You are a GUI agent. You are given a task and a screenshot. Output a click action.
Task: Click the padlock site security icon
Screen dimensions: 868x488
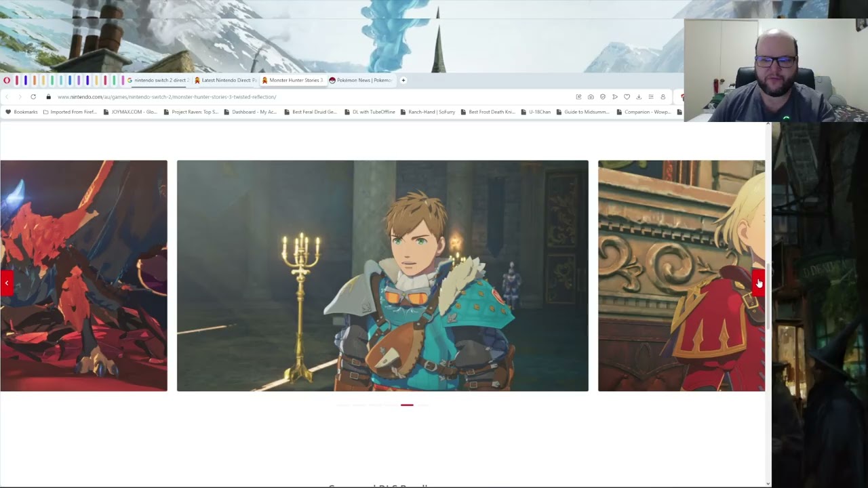pos(48,97)
